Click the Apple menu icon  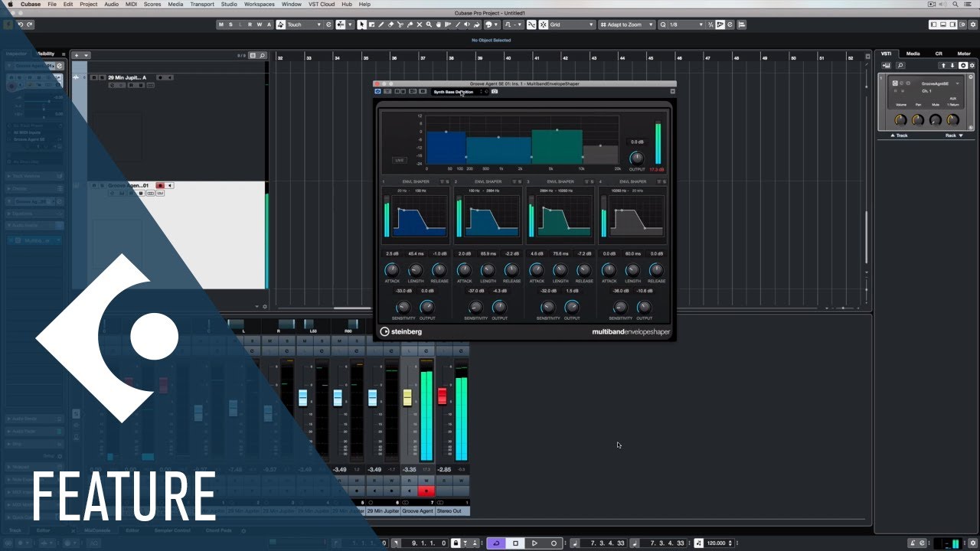coord(11,4)
